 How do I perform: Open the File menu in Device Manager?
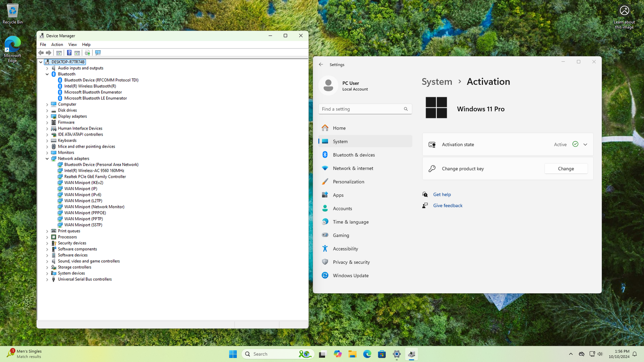(43, 45)
